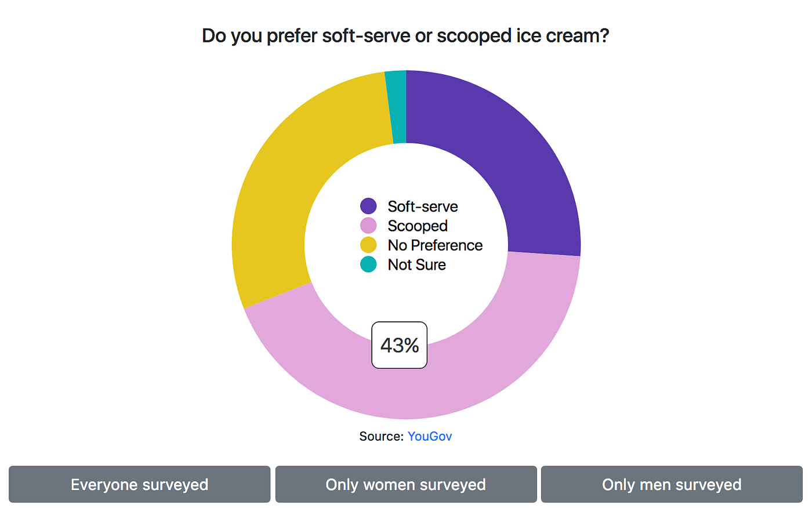Show results for Only women surveyed

(x=406, y=484)
